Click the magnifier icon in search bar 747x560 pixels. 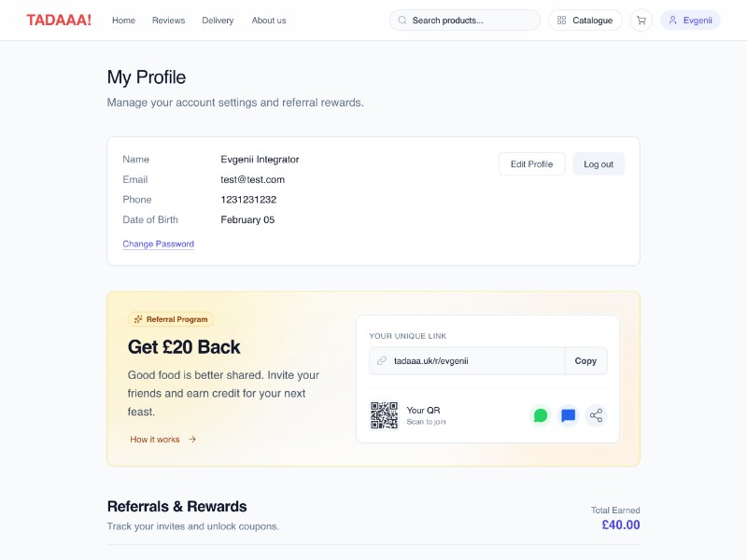point(402,21)
